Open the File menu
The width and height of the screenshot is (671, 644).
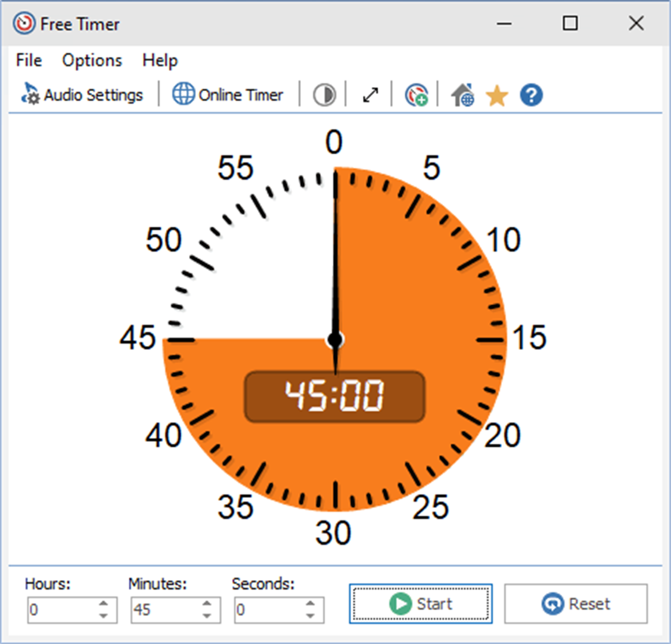[x=29, y=60]
